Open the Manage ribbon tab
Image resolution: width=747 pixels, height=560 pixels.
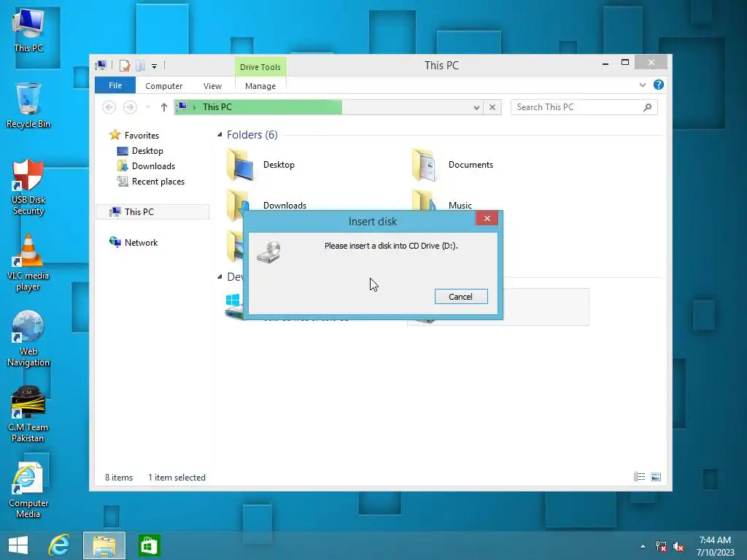pos(260,86)
